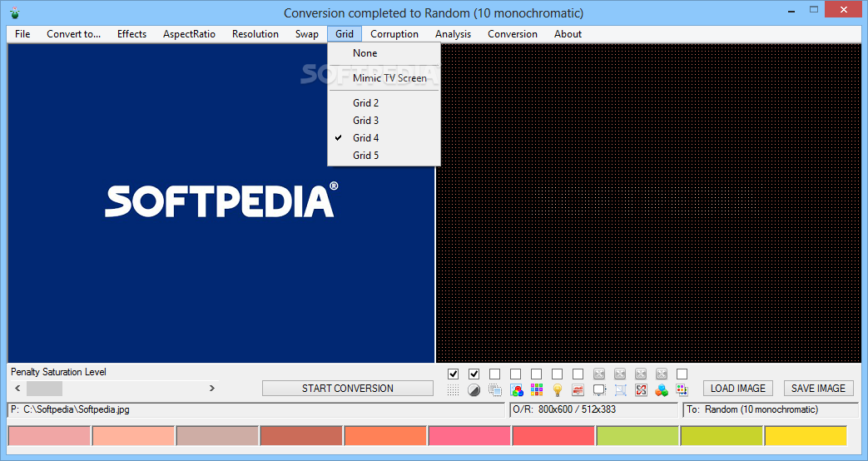Click the blue resize-frame icon
The height and width of the screenshot is (461, 868).
[x=620, y=390]
